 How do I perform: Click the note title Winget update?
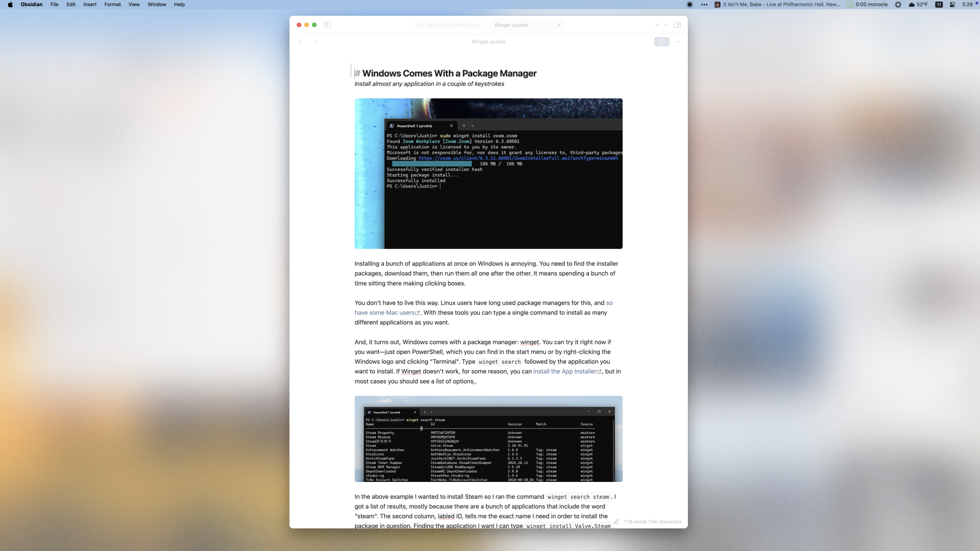(489, 42)
